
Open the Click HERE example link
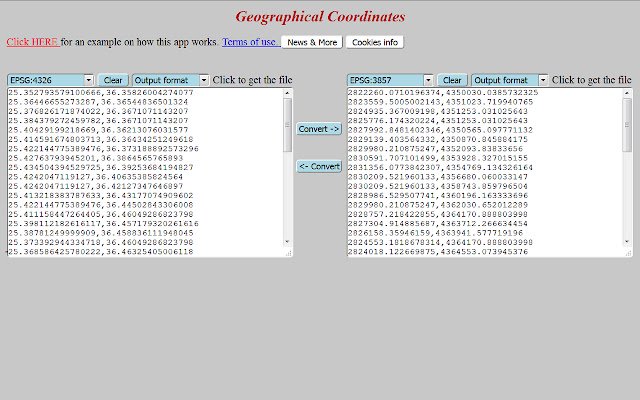point(33,42)
